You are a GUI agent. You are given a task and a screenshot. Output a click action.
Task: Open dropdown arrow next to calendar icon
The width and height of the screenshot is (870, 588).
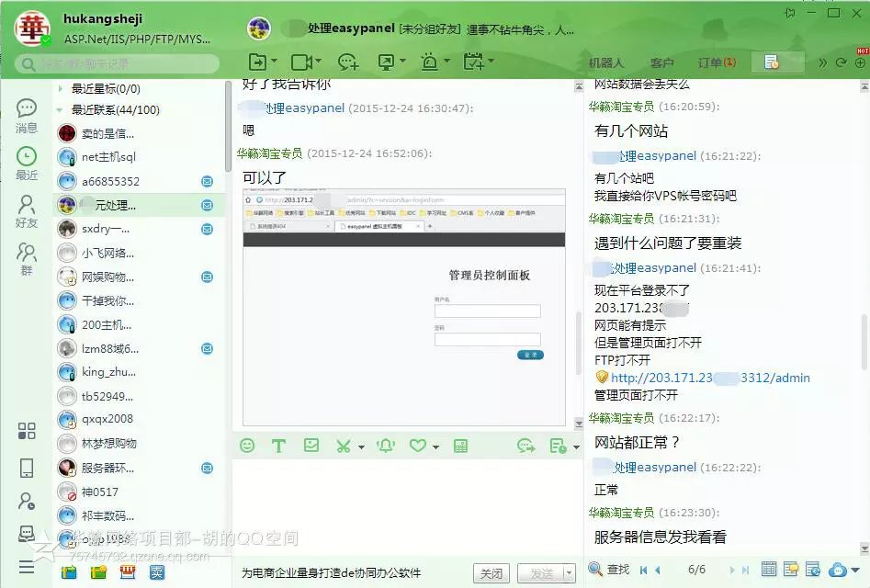click(x=491, y=61)
